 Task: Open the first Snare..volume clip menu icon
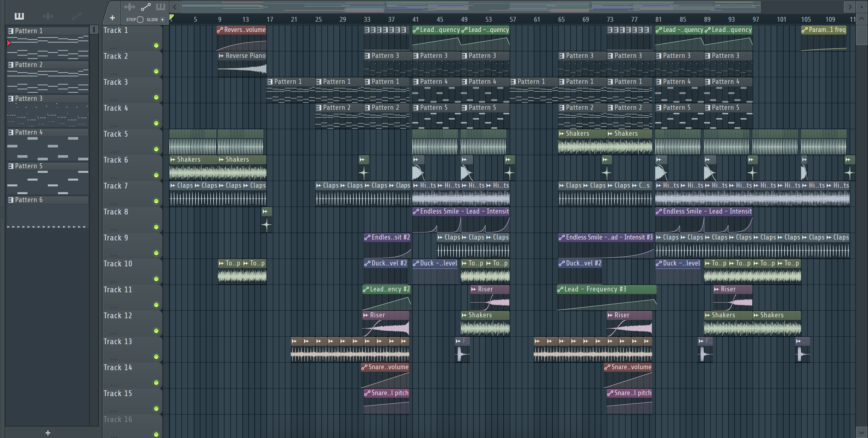(364, 367)
